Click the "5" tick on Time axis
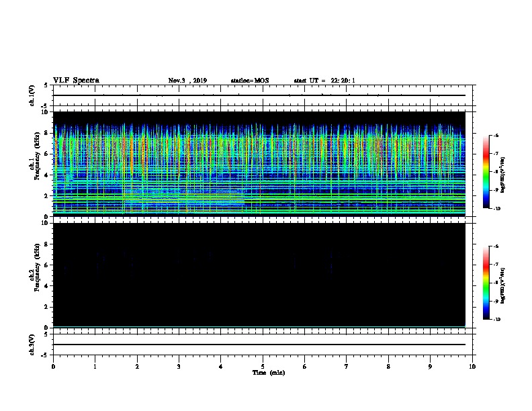532x411 pixels. pyautogui.click(x=263, y=367)
